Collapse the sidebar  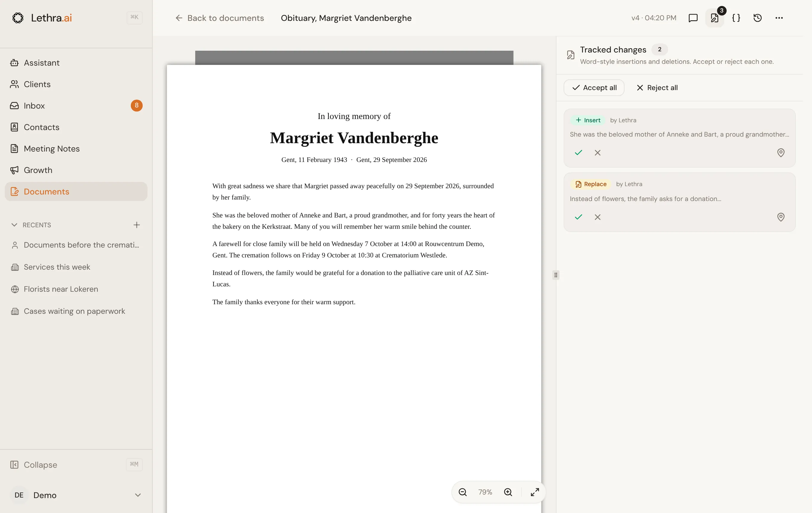76,464
